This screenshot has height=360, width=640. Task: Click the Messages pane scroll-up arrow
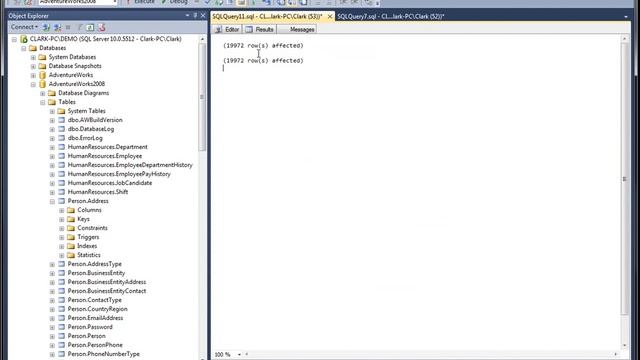624,39
